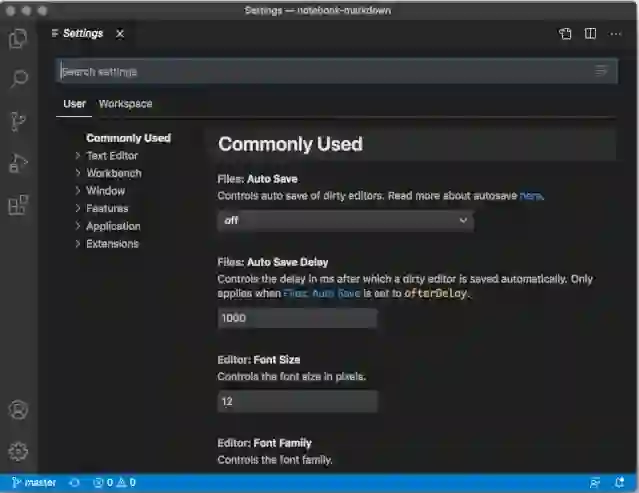639x493 pixels.
Task: Click the Font Size value field
Action: point(297,402)
